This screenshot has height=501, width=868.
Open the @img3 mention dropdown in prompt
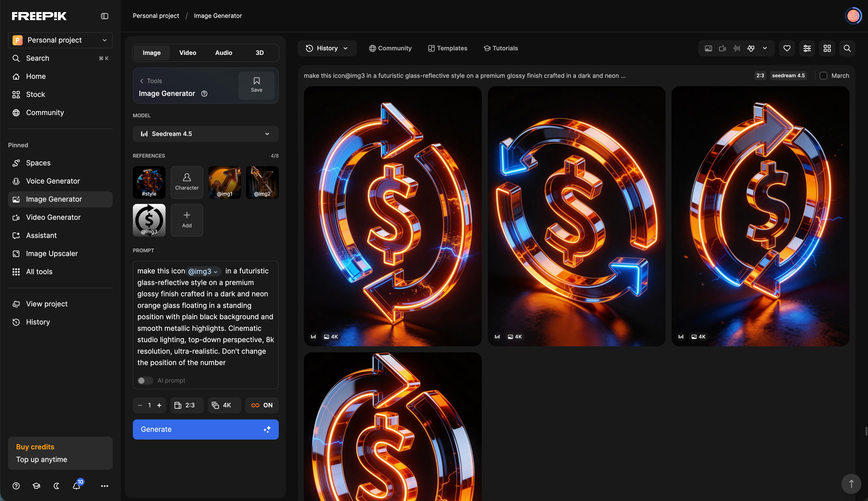pos(203,271)
